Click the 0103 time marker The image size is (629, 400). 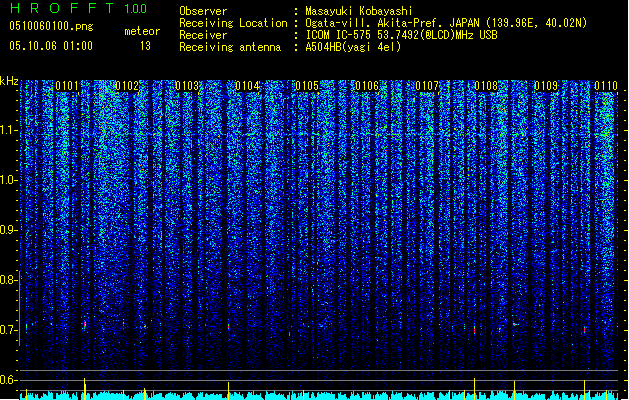click(187, 86)
